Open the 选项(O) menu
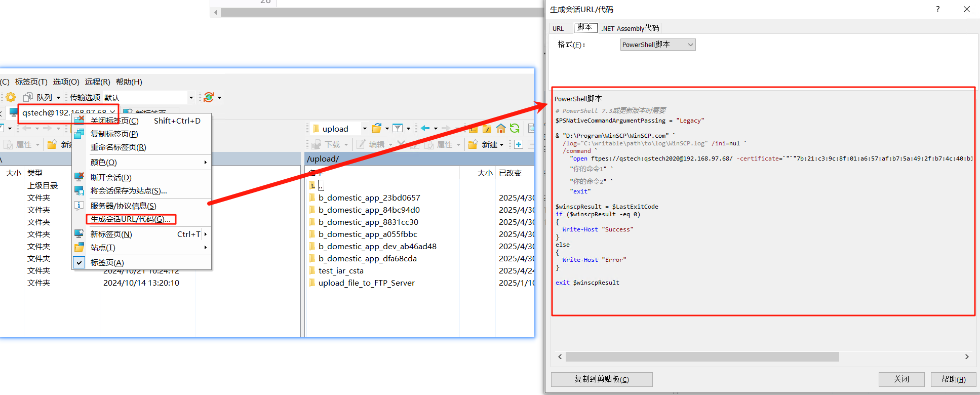Screen dimensions: 980x395 click(66, 82)
